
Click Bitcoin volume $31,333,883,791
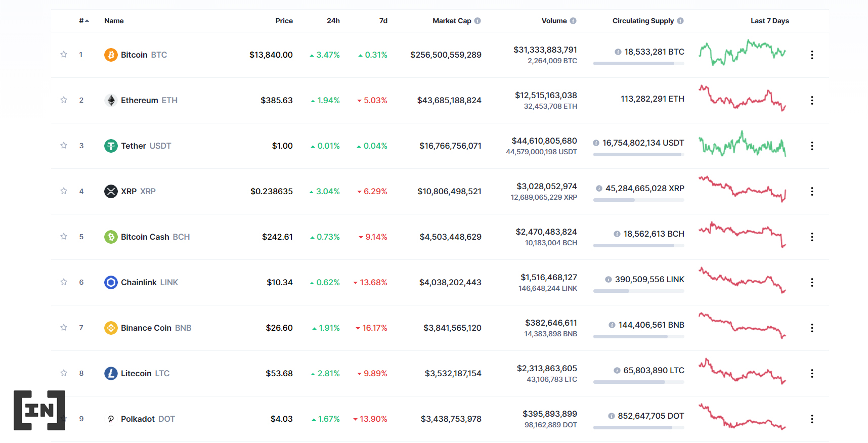click(x=545, y=50)
